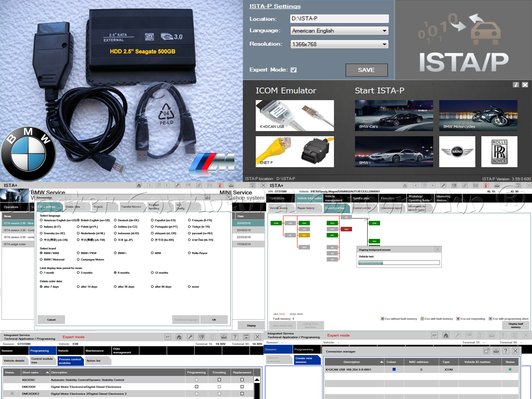Click Create new session

point(307,360)
